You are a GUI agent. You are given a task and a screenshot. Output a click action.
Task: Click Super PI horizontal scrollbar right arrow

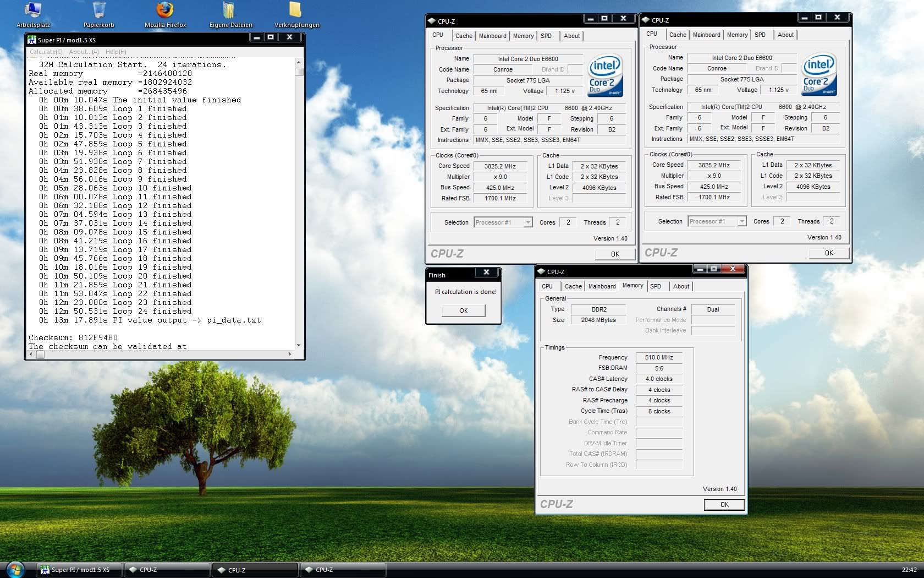(290, 355)
